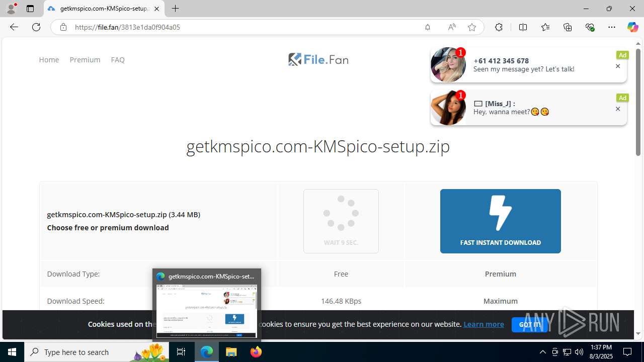This screenshot has width=644, height=362.
Task: Select the getkmspico.com-KMSpico-setup tab
Action: [104, 9]
